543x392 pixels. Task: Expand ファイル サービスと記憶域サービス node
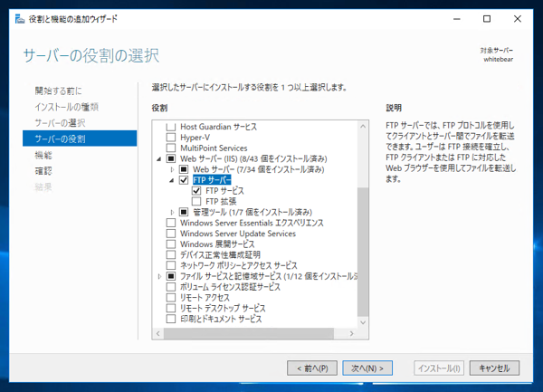tap(159, 276)
